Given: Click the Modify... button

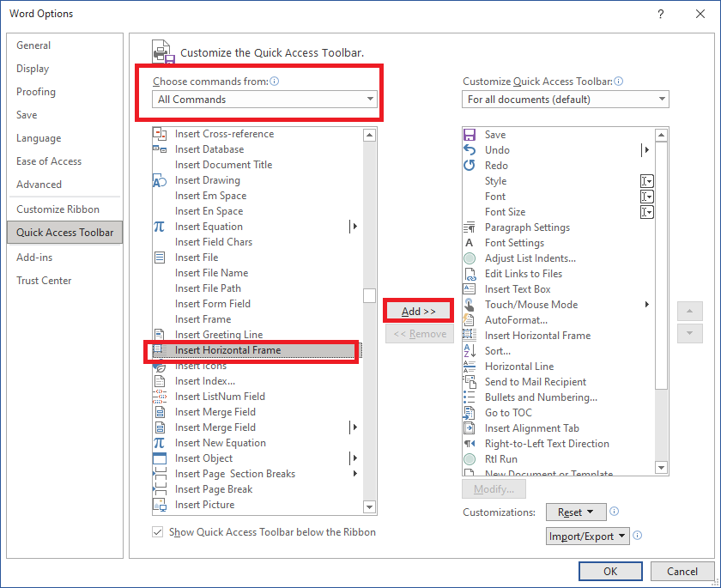Looking at the screenshot, I should pyautogui.click(x=494, y=489).
